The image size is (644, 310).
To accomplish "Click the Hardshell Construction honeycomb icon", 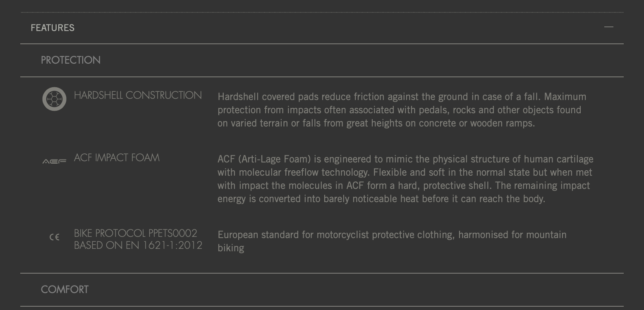I will 54,99.
